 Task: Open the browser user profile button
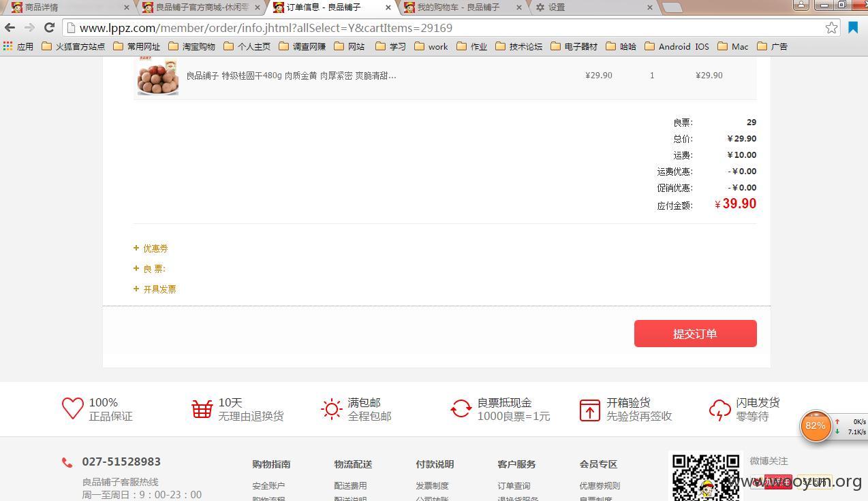(x=801, y=5)
